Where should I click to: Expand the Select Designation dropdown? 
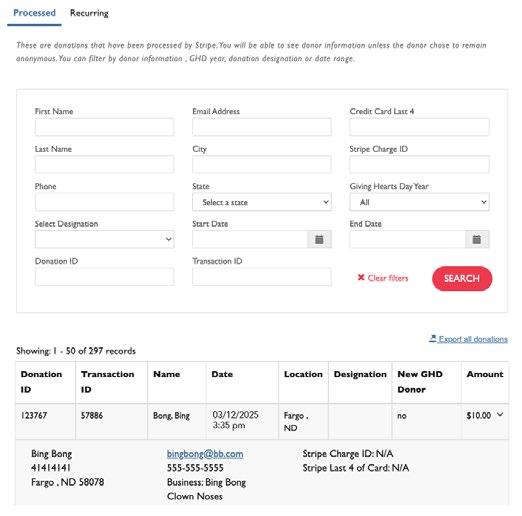104,239
